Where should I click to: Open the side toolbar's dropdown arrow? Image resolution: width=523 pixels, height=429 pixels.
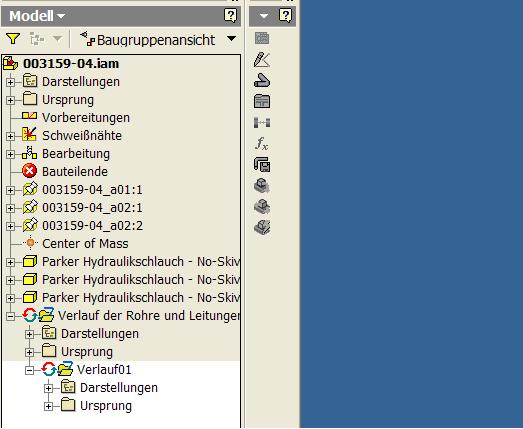pyautogui.click(x=264, y=16)
